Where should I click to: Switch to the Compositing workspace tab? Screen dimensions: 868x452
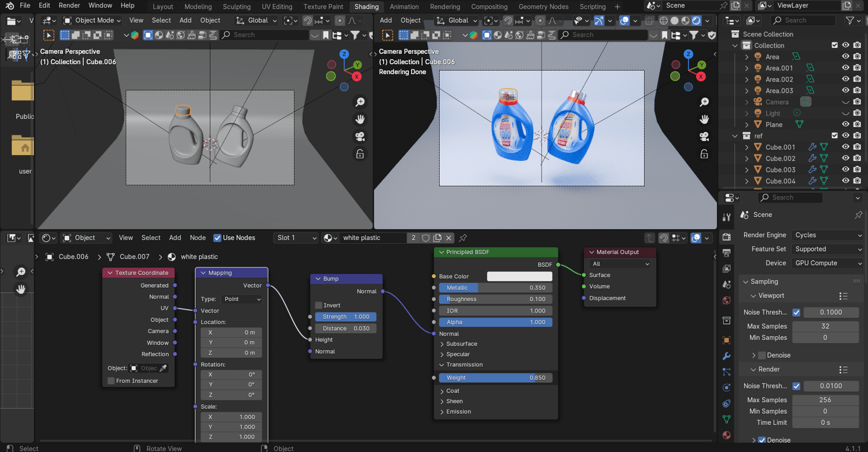click(489, 6)
